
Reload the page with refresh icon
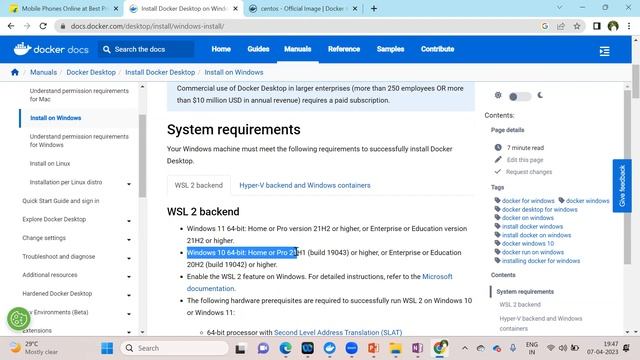click(43, 26)
